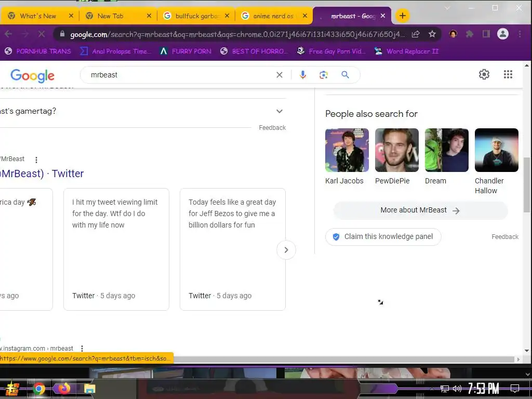
Task: Close the What's New tab
Action: (x=71, y=16)
